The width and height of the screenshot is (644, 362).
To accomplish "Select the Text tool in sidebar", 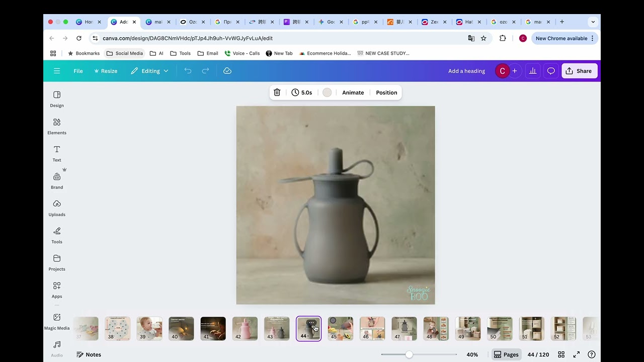I will pyautogui.click(x=57, y=153).
